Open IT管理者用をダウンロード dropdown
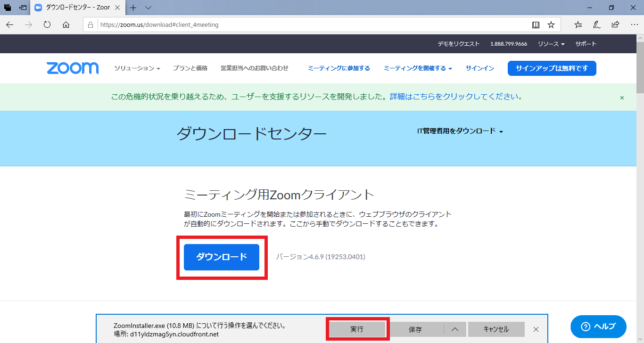Image resolution: width=644 pixels, height=343 pixels. pos(460,131)
